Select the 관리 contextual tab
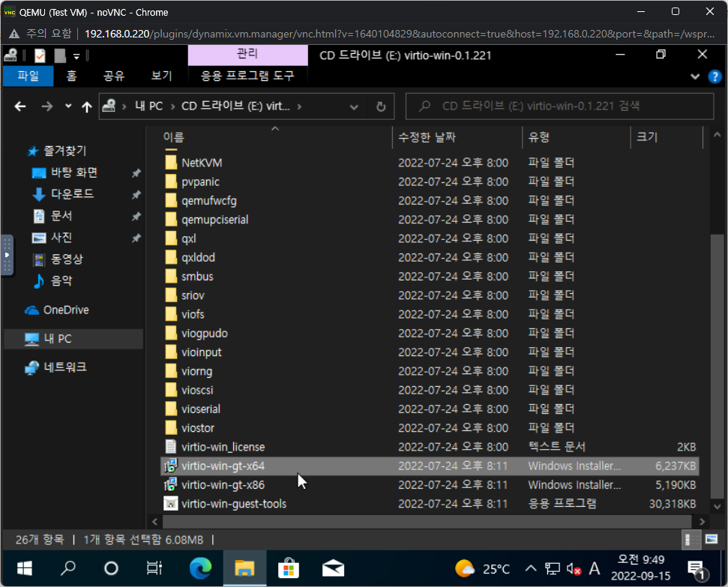This screenshot has height=587, width=728. click(x=247, y=54)
